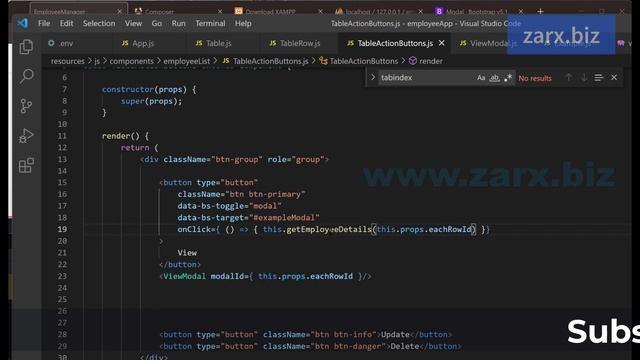Click the No results label
This screenshot has height=360, width=640.
click(x=535, y=78)
